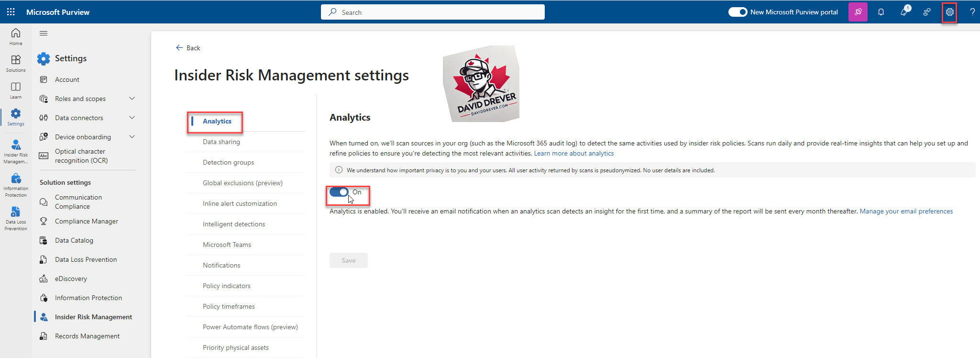980x358 pixels.
Task: Click the Data connectors icon
Action: (44, 118)
